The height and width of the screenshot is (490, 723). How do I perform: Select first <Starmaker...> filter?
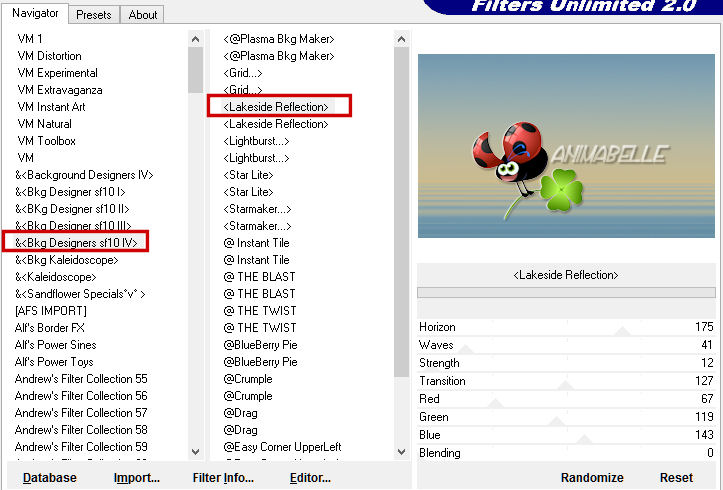click(x=257, y=209)
